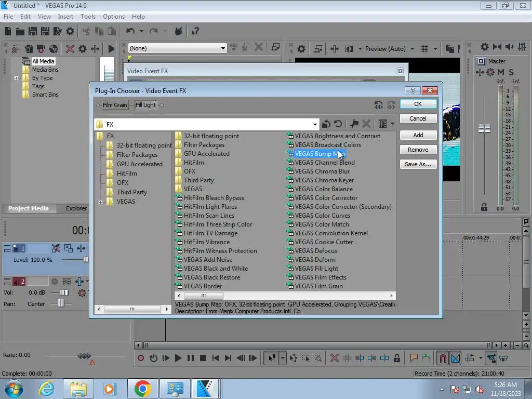Click the Play button in transport bar

(178, 358)
